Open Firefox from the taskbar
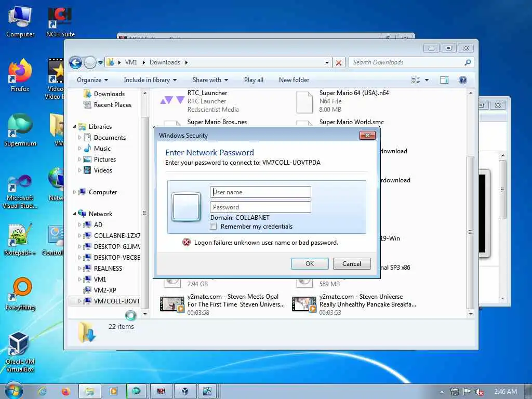Viewport: 532px width, 399px height. [65, 392]
